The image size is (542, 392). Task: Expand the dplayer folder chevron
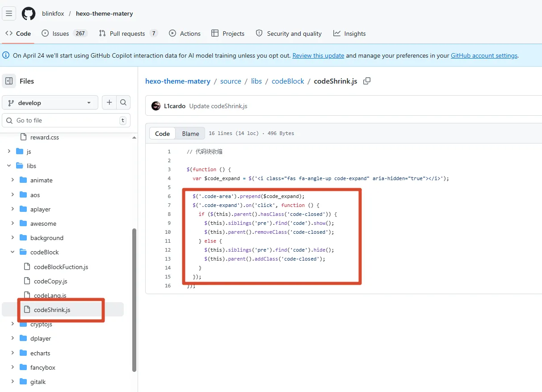tap(13, 338)
